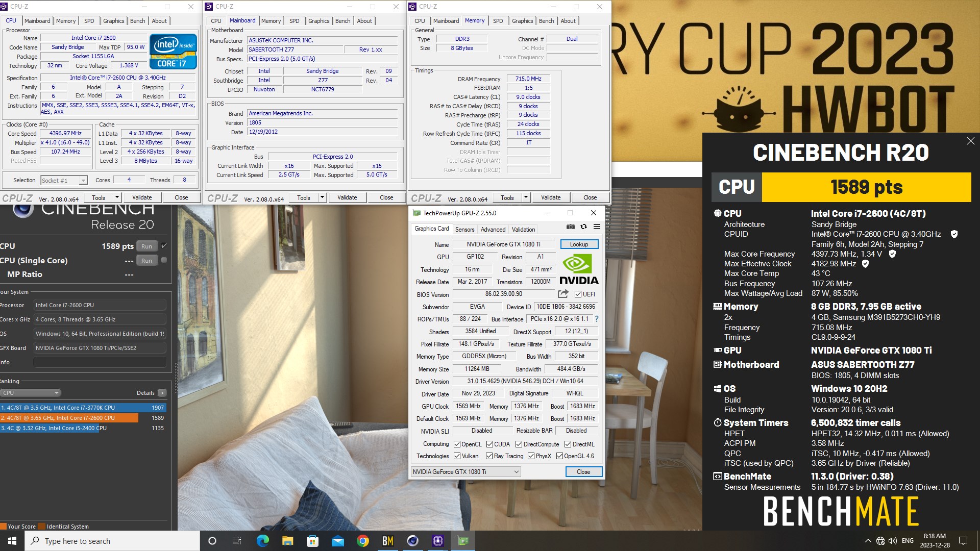980x551 pixels.
Task: Expand Tools dropdown arrow in first CPU-Z window
Action: [117, 197]
